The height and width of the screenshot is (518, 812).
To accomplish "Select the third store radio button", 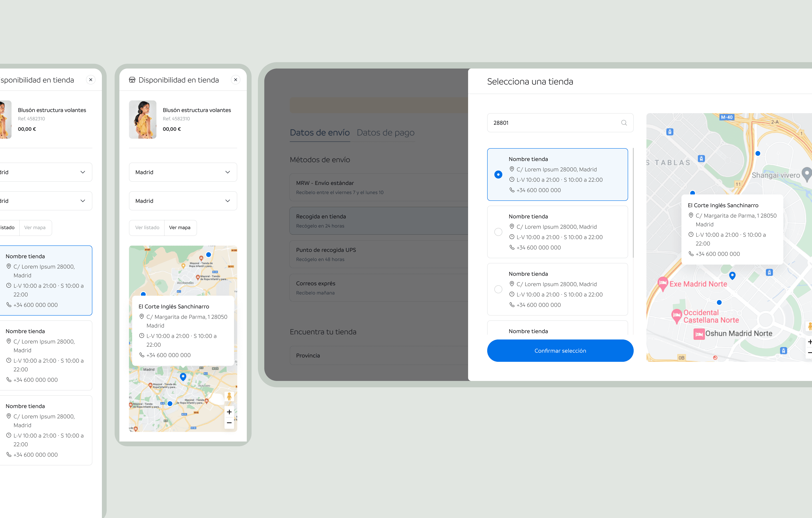I will [498, 289].
